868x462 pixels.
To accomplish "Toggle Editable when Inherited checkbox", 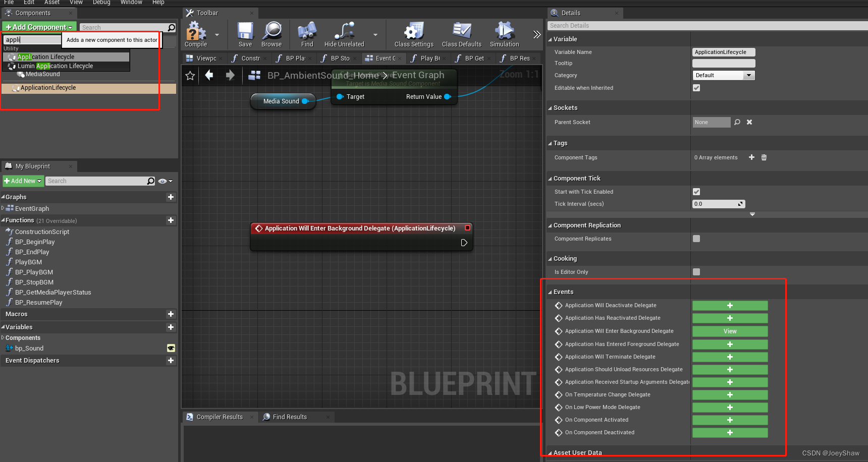I will point(696,87).
